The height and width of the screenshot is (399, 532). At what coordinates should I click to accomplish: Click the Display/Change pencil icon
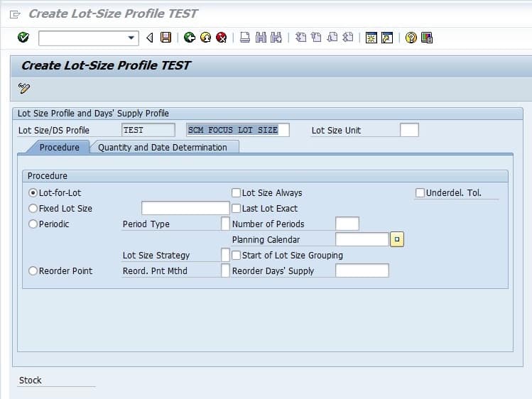(24, 88)
